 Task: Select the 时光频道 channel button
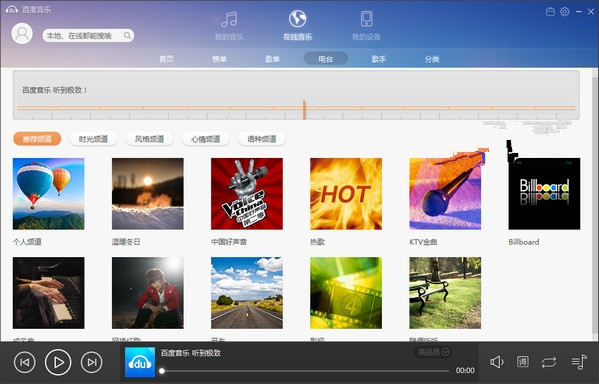[x=93, y=139]
